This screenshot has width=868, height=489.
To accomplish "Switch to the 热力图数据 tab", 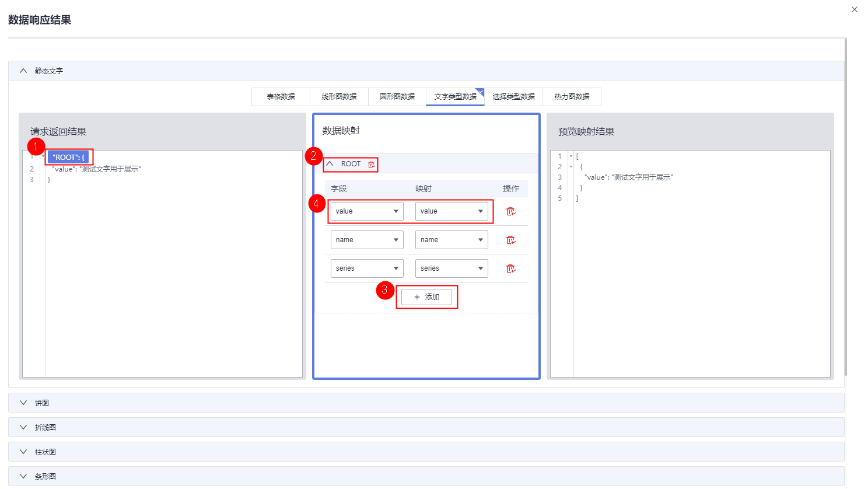I will (572, 97).
